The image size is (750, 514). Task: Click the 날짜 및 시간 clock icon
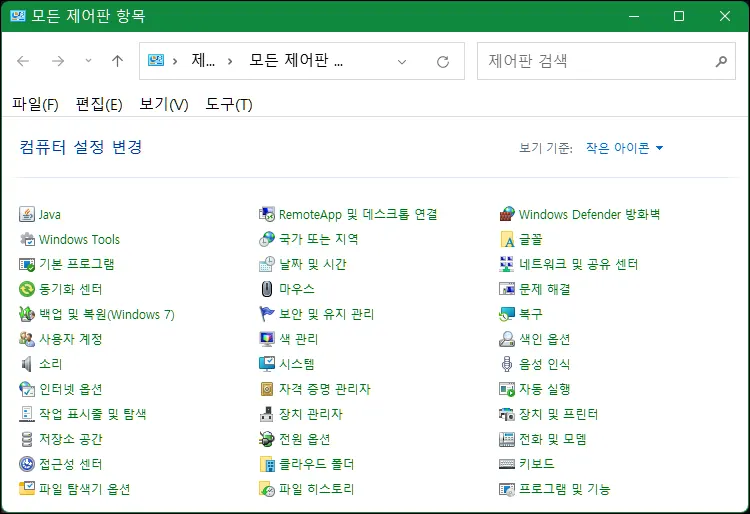click(x=267, y=264)
